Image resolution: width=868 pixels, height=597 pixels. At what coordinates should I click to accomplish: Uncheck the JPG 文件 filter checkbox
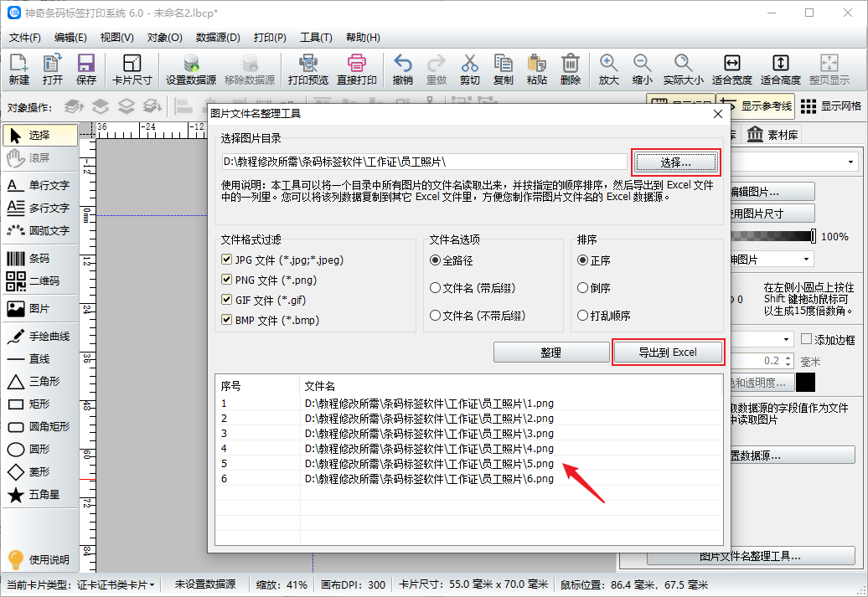[227, 260]
